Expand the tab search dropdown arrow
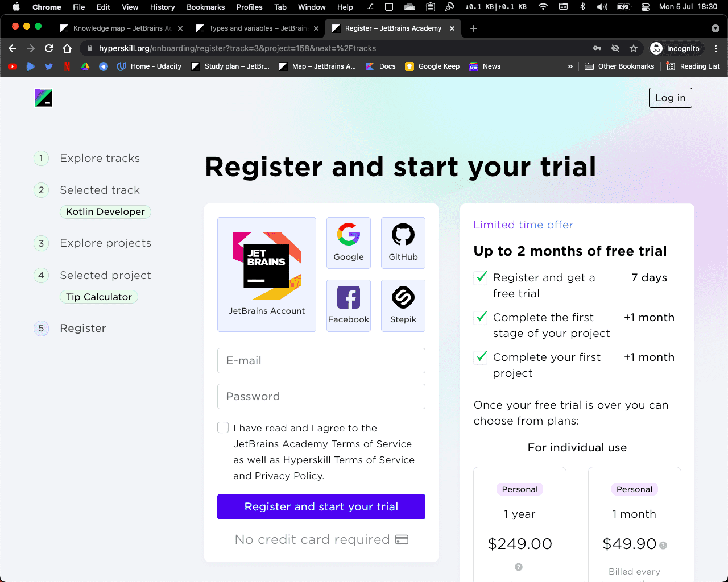This screenshot has width=728, height=582. pos(715,28)
